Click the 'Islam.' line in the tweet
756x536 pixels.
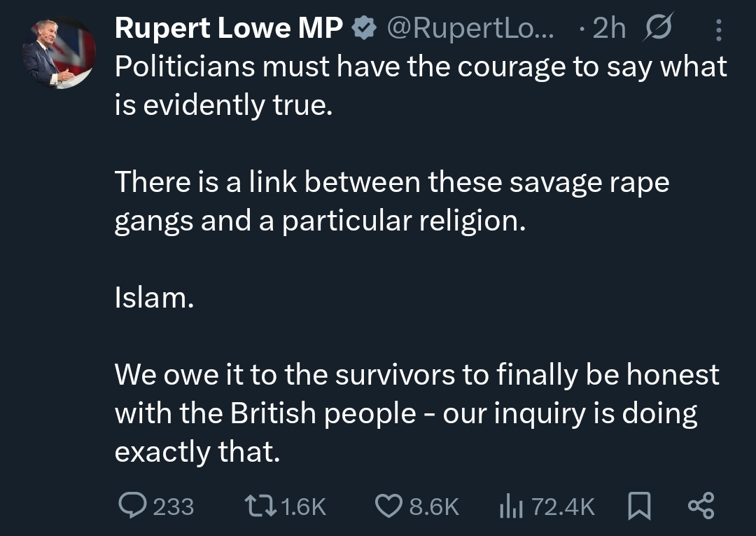click(153, 298)
